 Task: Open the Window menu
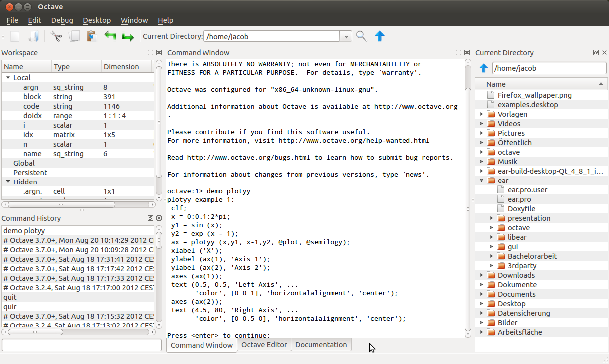pyautogui.click(x=134, y=20)
